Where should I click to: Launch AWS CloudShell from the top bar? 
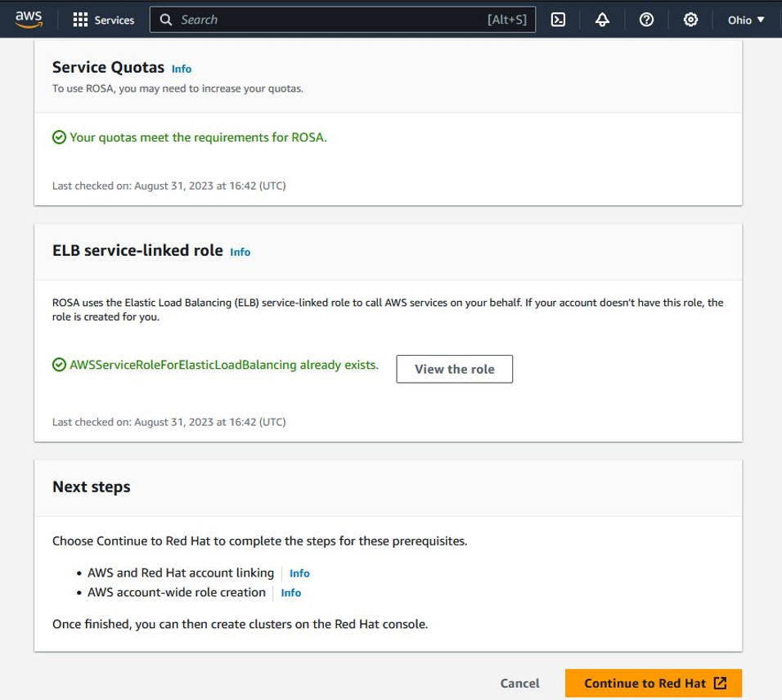(x=559, y=19)
